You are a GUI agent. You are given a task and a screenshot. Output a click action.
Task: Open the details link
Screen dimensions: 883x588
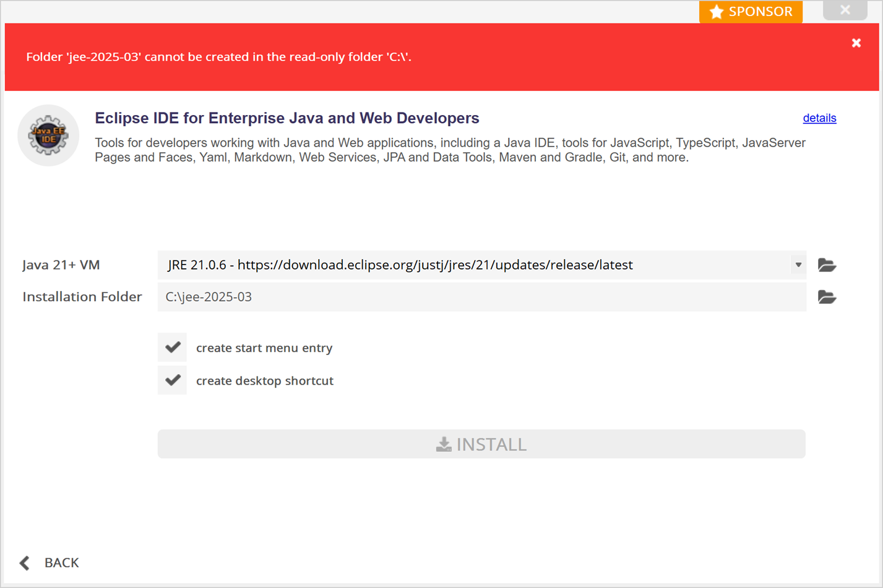click(819, 118)
